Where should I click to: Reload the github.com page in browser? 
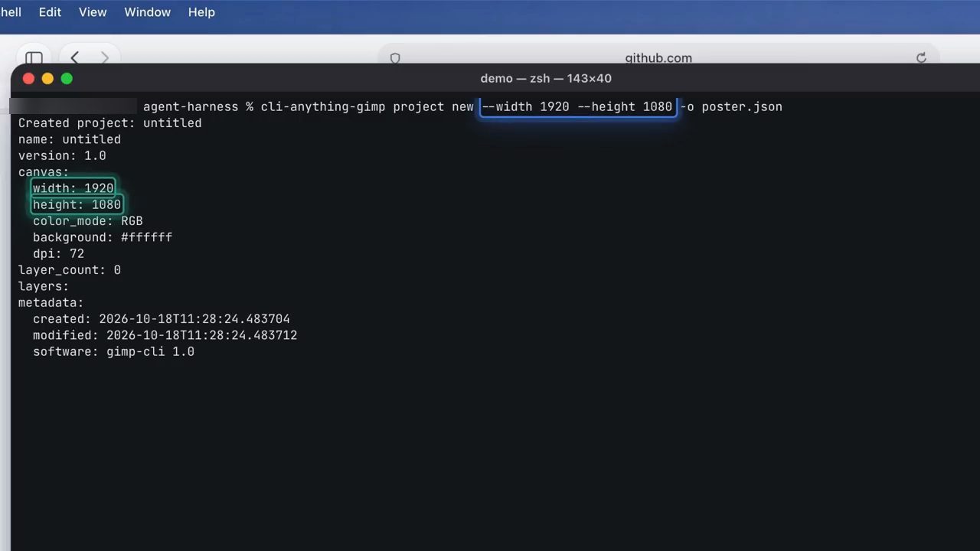click(x=921, y=58)
